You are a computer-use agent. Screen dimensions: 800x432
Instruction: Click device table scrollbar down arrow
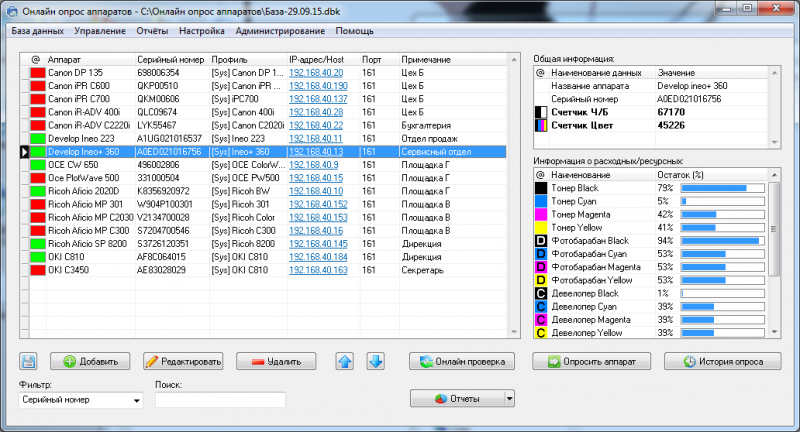point(514,332)
